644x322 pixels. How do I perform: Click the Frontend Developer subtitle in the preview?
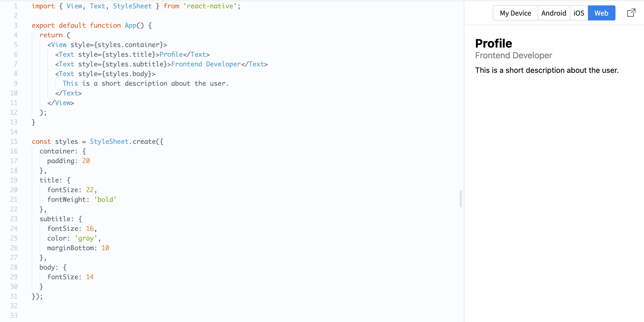pyautogui.click(x=513, y=55)
